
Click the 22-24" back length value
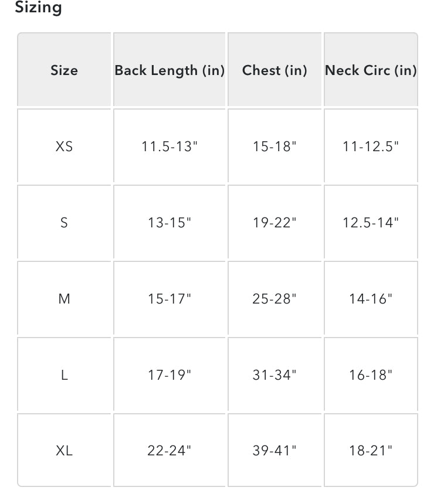pyautogui.click(x=170, y=450)
